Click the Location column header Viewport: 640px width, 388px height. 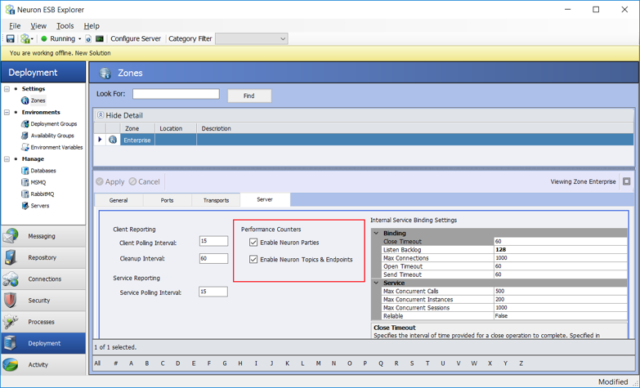(176, 129)
